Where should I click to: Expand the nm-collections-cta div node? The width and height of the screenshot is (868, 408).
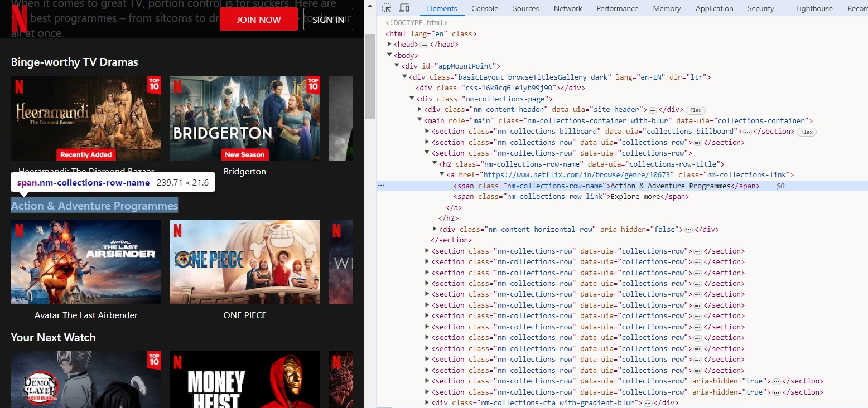coord(427,403)
